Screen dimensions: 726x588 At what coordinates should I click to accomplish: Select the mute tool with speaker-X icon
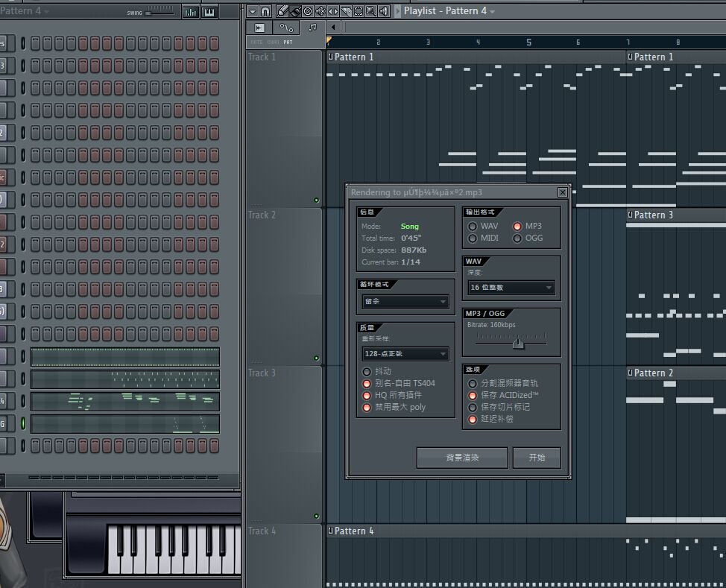tap(321, 11)
